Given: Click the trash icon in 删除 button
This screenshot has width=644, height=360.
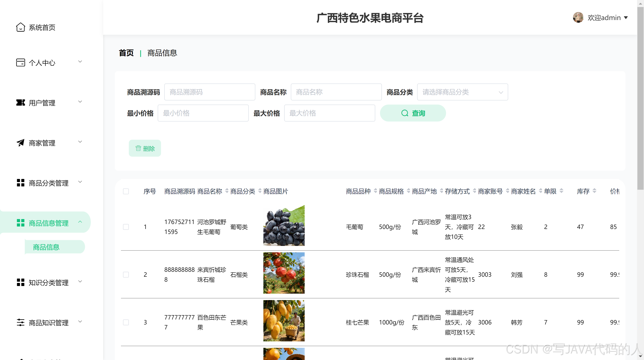Looking at the screenshot, I should point(138,148).
